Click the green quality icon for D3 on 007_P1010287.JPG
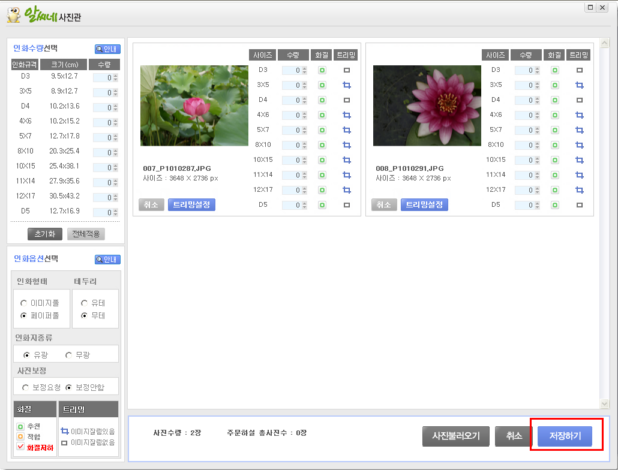Screen dimensions: 618x470 (322, 70)
